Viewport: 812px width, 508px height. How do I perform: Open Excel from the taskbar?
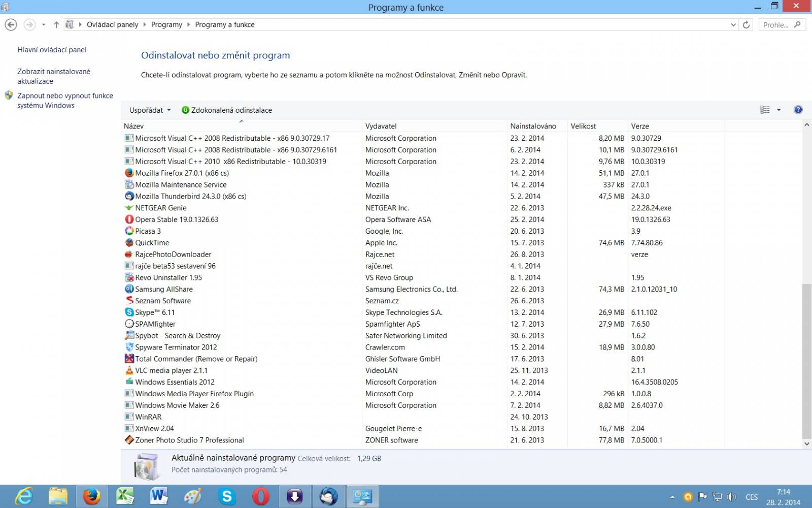(125, 496)
